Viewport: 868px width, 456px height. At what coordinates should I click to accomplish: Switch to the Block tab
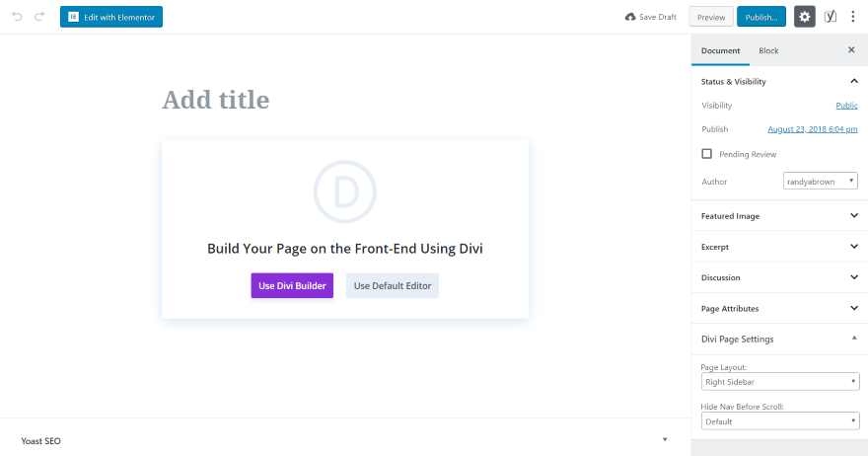pos(768,50)
